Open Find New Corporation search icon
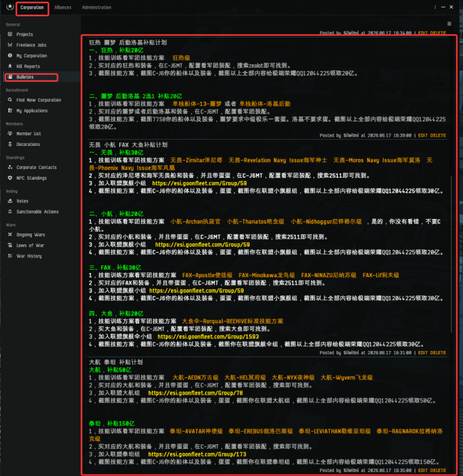This screenshot has height=476, width=463. pos(10,100)
